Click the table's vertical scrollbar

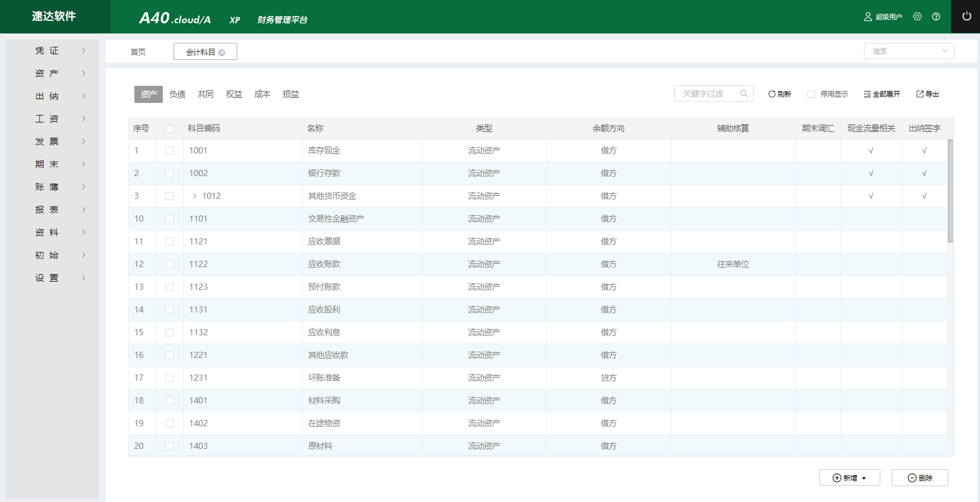pos(950,191)
